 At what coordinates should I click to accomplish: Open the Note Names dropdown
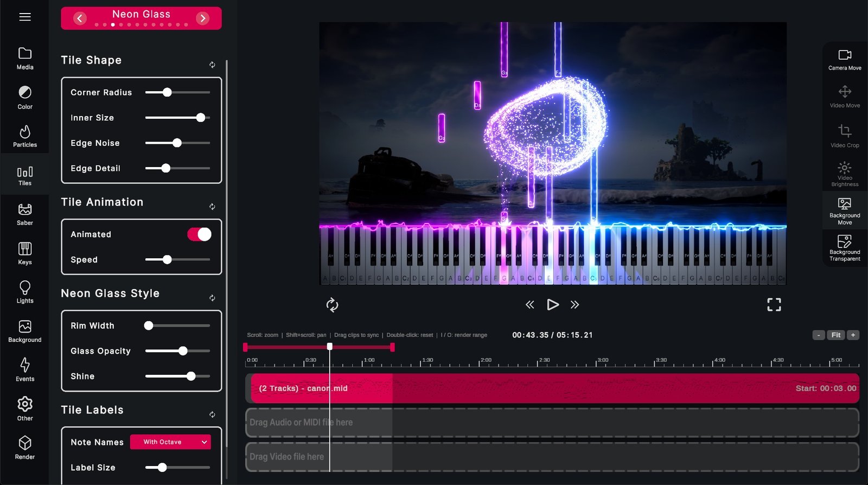(170, 442)
